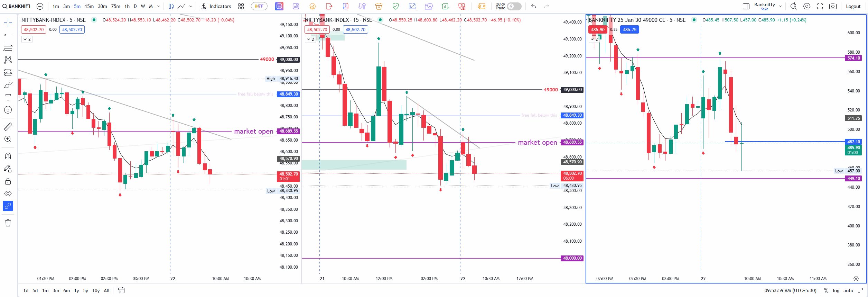The height and width of the screenshot is (297, 868).
Task: Click the Logout button
Action: (x=853, y=6)
